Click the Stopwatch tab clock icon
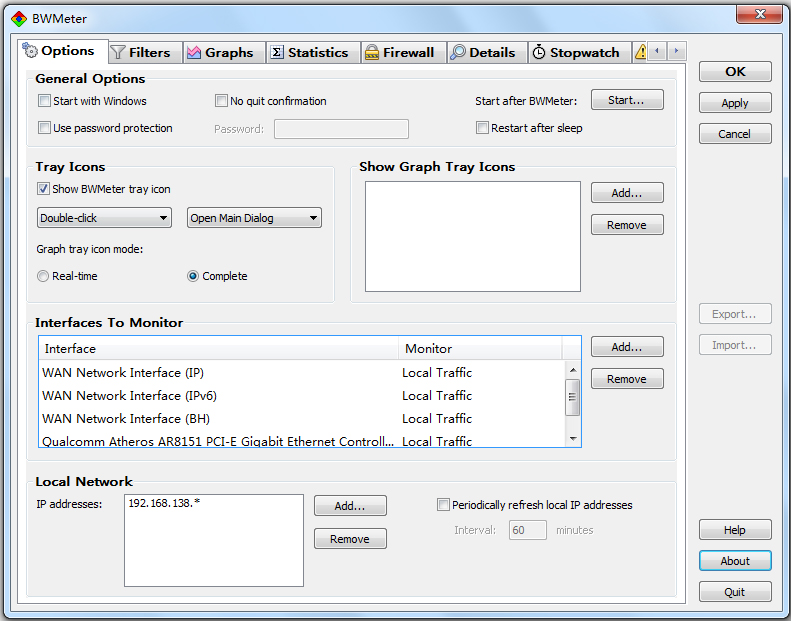Screen dimensions: 791x621 539,52
